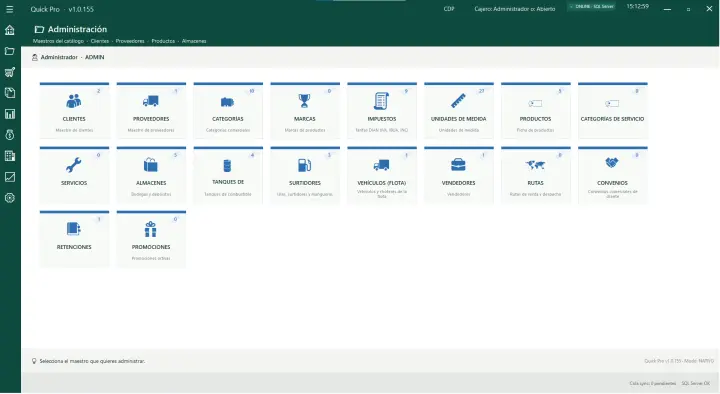The width and height of the screenshot is (720, 394).
Task: Select the folder icon in the sidebar
Action: point(10,51)
